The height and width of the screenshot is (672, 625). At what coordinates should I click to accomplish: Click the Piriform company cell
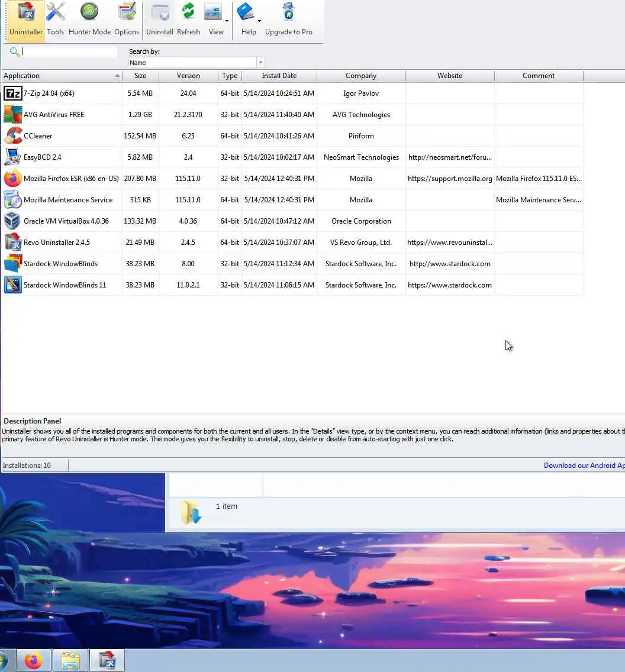click(361, 136)
